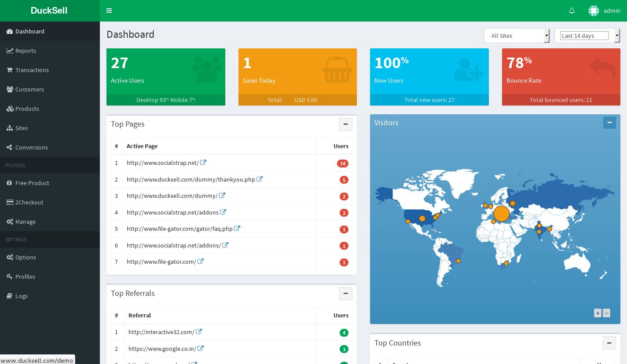Click the map zoom out minus button

(x=606, y=313)
